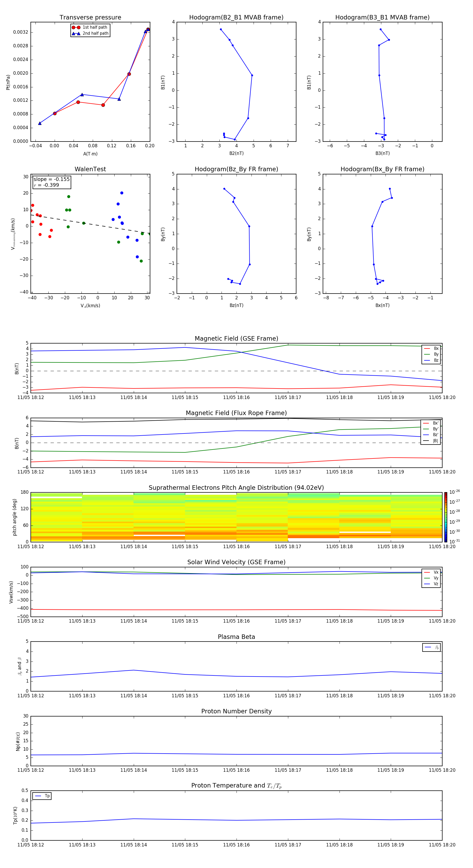Click the "Hodogram(B2_B1 MVAB frame)" title
The height and width of the screenshot is (868, 473).
[x=236, y=18]
